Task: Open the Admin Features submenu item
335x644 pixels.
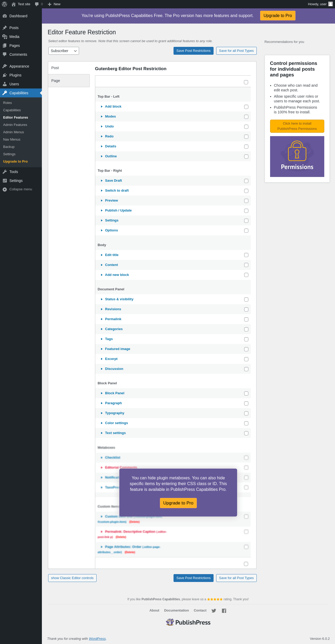Action: pyautogui.click(x=15, y=125)
